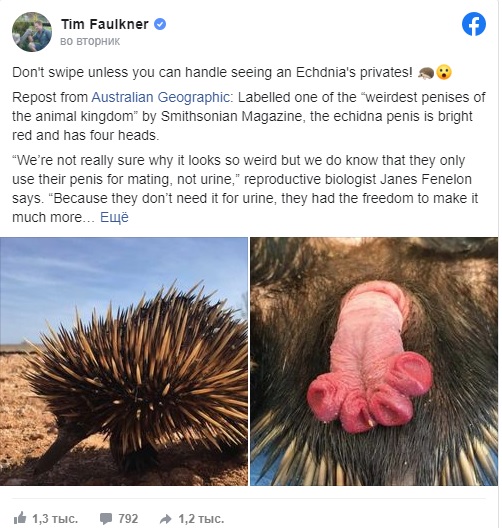This screenshot has width=502, height=528.
Task: Click the во вторник timestamp
Action: (90, 41)
